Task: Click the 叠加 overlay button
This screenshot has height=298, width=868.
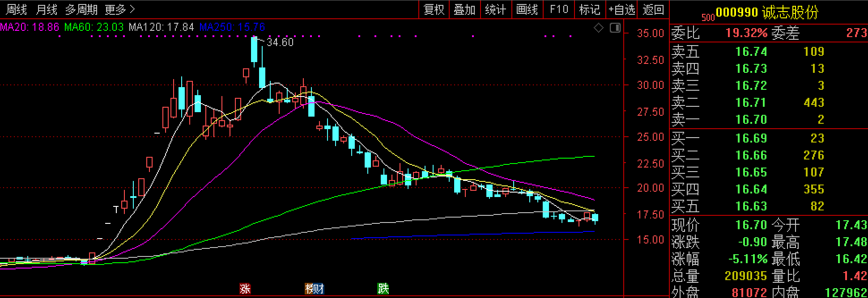Action: (465, 9)
